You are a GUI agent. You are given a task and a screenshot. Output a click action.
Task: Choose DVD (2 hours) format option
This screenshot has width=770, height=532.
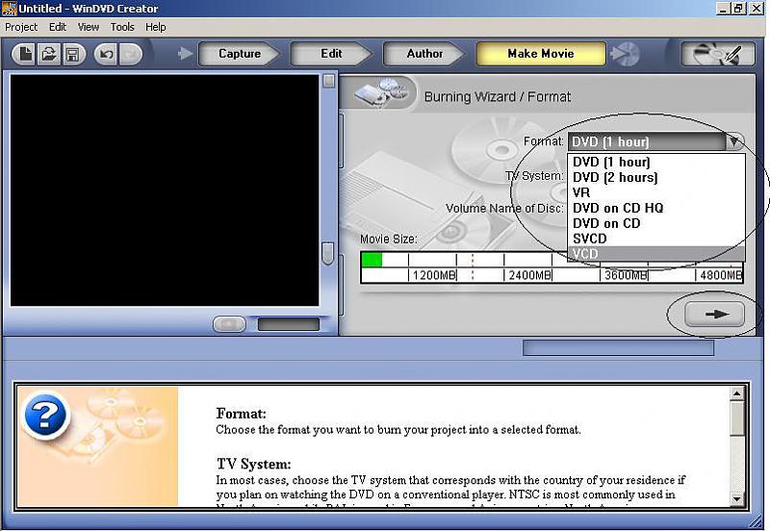click(656, 177)
